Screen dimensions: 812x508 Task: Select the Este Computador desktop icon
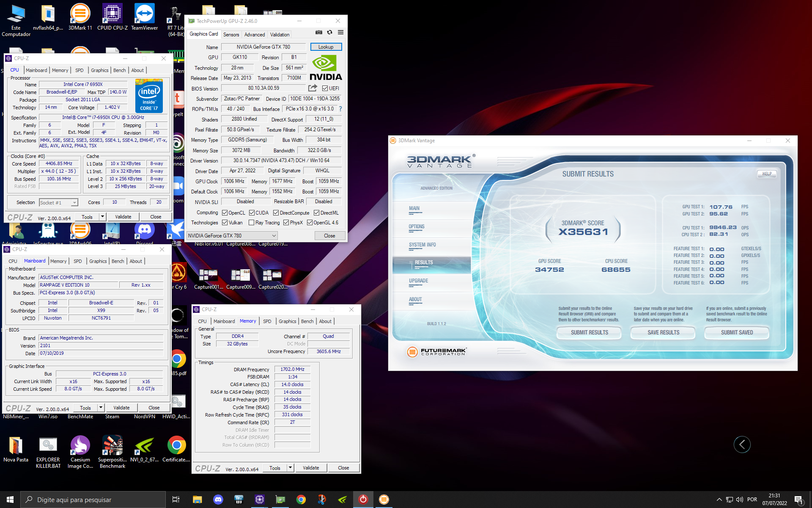16,20
